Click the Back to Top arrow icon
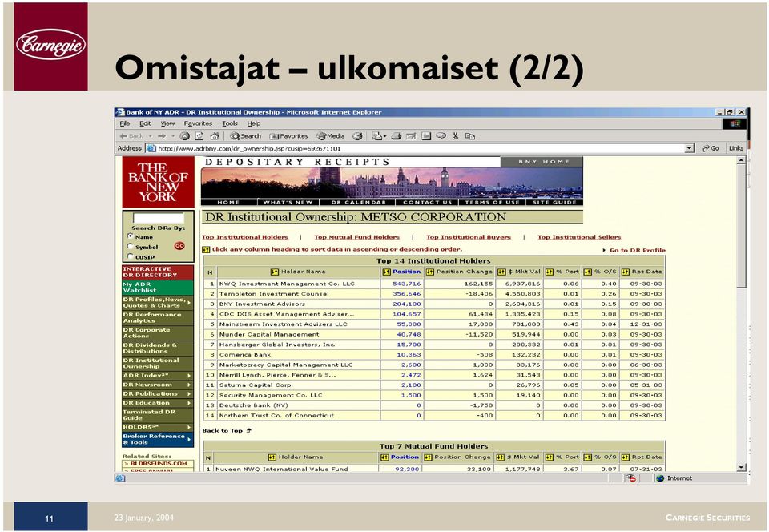The image size is (769, 532). point(248,430)
